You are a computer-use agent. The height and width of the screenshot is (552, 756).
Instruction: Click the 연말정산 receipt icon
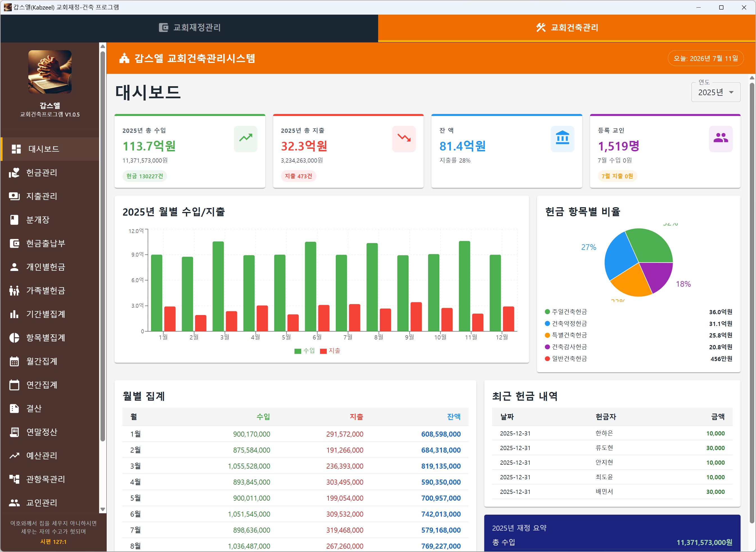tap(14, 432)
